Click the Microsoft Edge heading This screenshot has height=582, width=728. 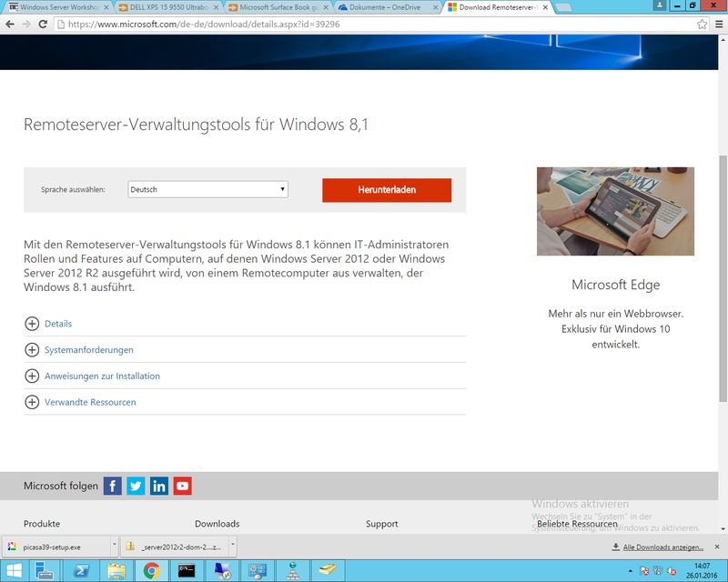615,285
